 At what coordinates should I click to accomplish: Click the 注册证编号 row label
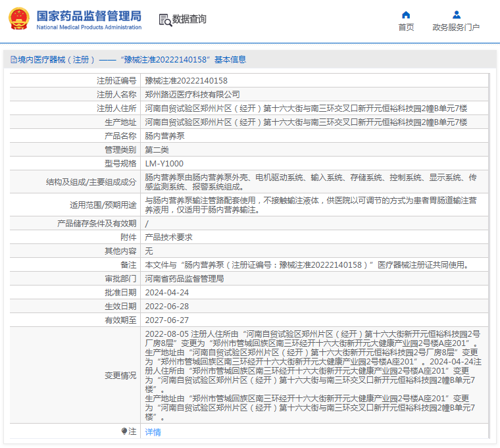[116, 81]
